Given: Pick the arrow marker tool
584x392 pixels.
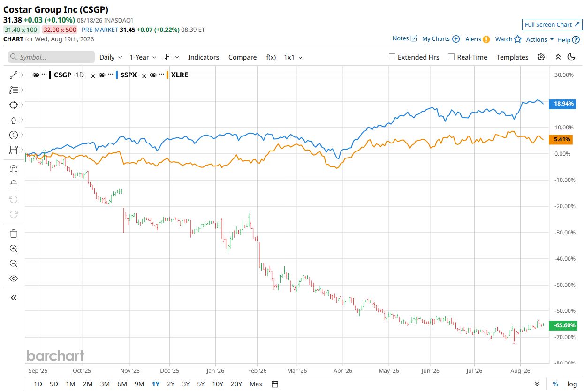Looking at the screenshot, I should point(13,120).
